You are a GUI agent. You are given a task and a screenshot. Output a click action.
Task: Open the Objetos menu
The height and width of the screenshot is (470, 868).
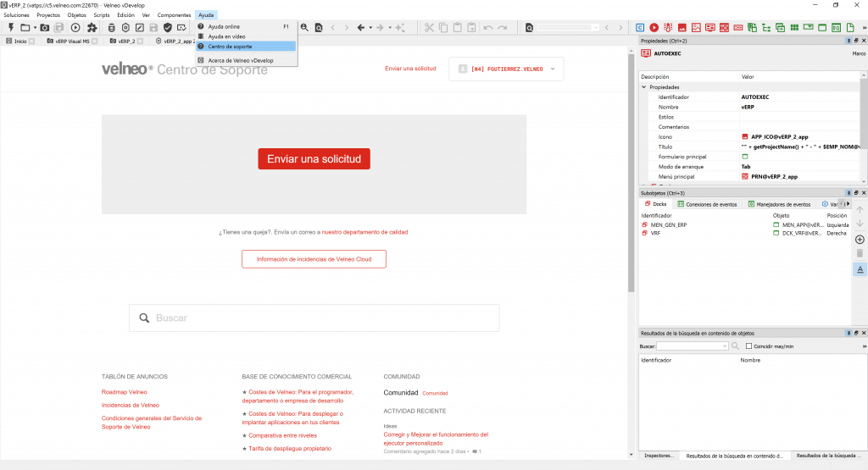coord(77,15)
